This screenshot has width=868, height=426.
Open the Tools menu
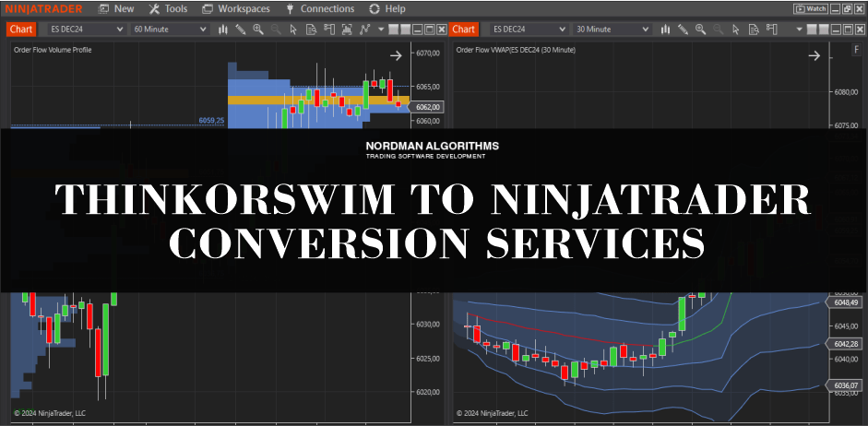(169, 9)
